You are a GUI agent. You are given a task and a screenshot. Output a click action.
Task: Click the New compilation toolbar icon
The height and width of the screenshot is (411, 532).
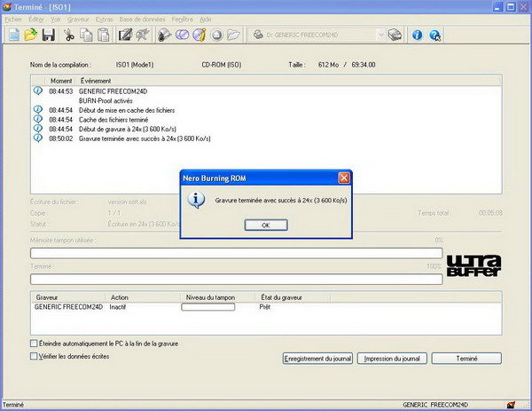click(x=14, y=35)
